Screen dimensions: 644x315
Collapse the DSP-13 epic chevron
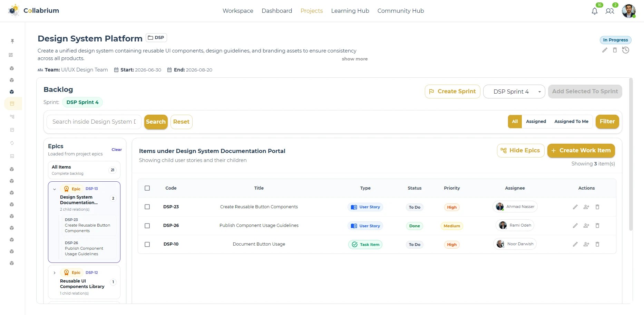coord(55,189)
